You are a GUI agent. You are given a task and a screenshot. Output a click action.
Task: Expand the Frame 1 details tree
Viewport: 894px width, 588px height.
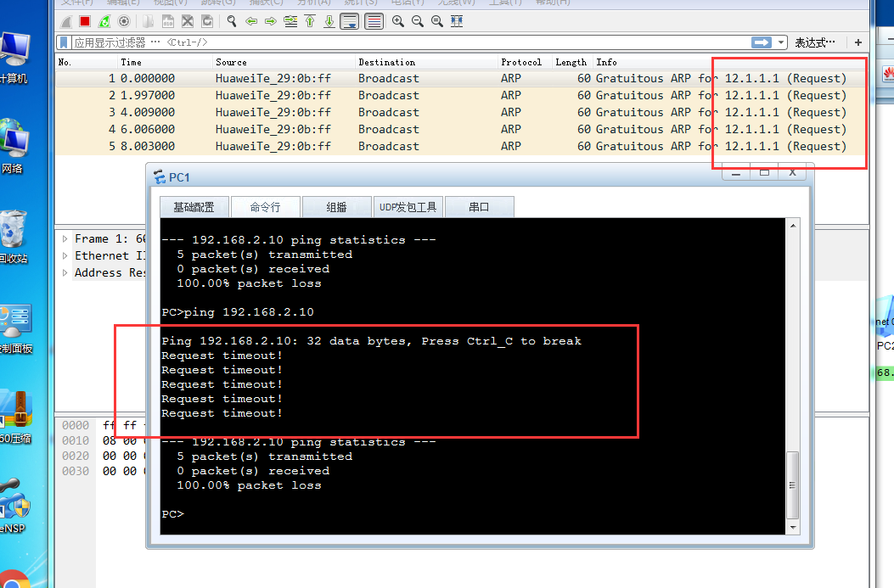click(x=65, y=238)
